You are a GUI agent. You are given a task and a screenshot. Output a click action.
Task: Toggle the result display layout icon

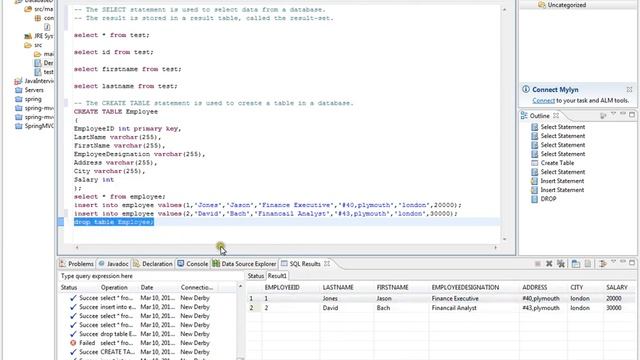click(576, 264)
